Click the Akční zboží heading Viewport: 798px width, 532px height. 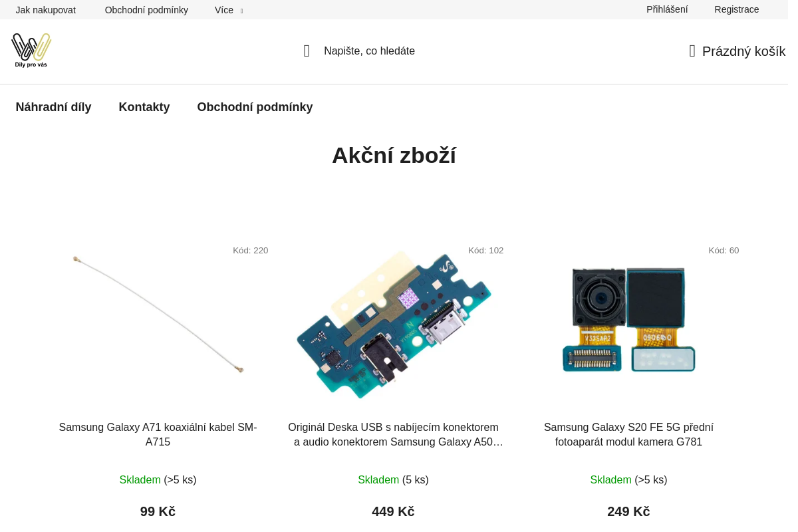pyautogui.click(x=394, y=156)
